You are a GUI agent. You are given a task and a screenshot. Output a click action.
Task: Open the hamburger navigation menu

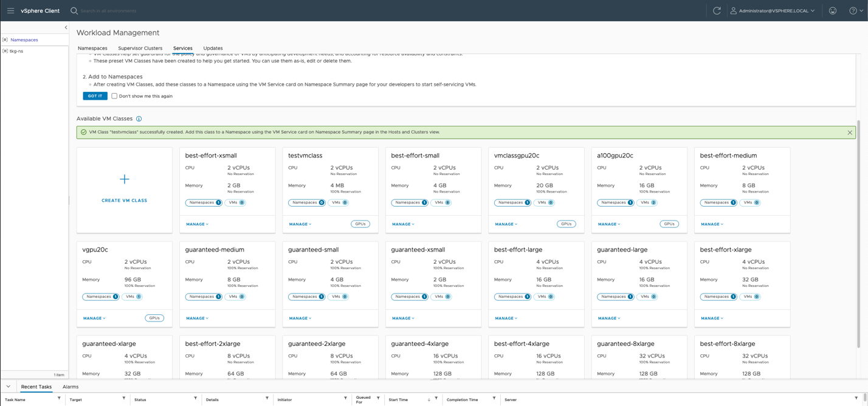pyautogui.click(x=10, y=10)
